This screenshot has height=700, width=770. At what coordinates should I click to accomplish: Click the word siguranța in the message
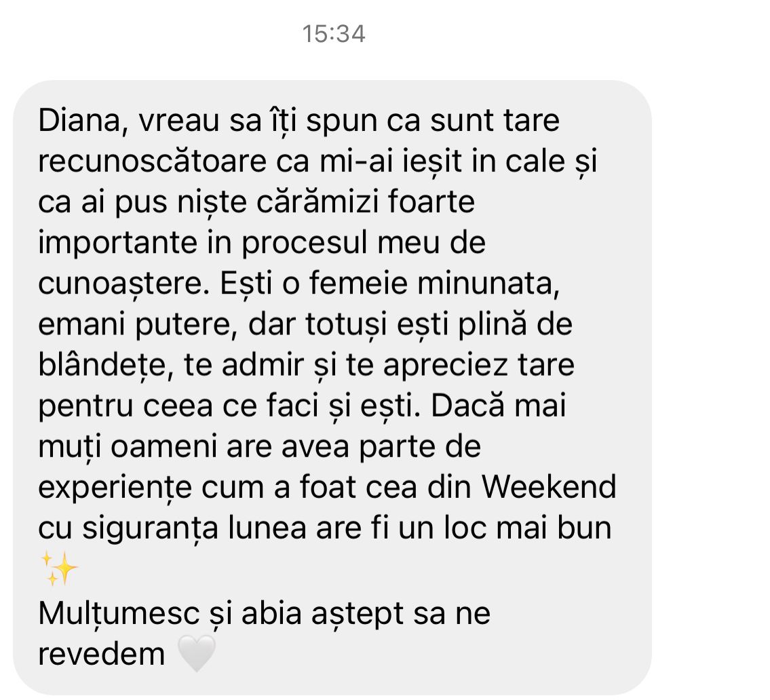tap(150, 528)
